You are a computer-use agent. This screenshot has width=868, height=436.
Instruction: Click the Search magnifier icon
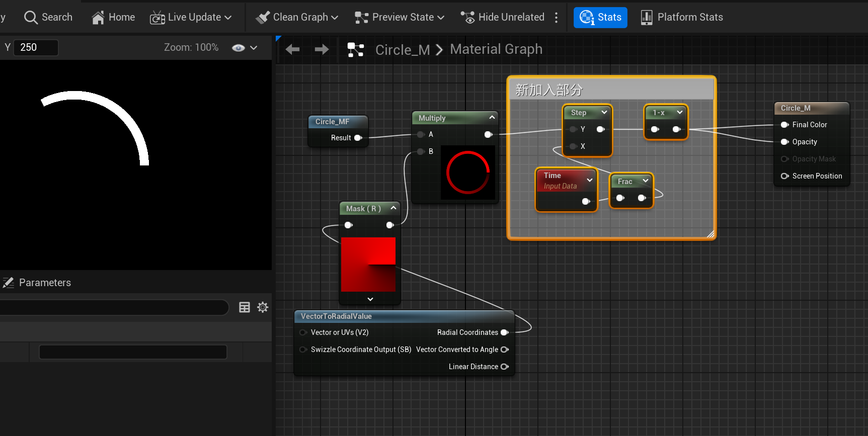click(31, 18)
